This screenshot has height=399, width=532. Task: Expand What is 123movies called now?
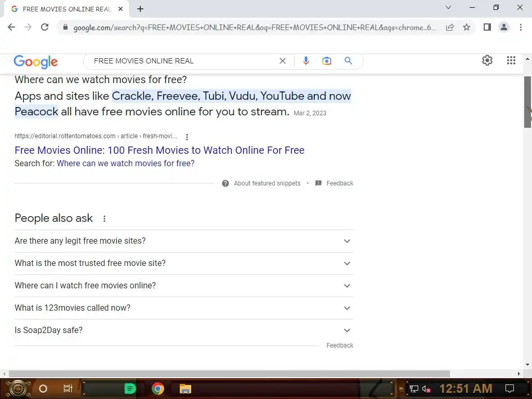[184, 308]
